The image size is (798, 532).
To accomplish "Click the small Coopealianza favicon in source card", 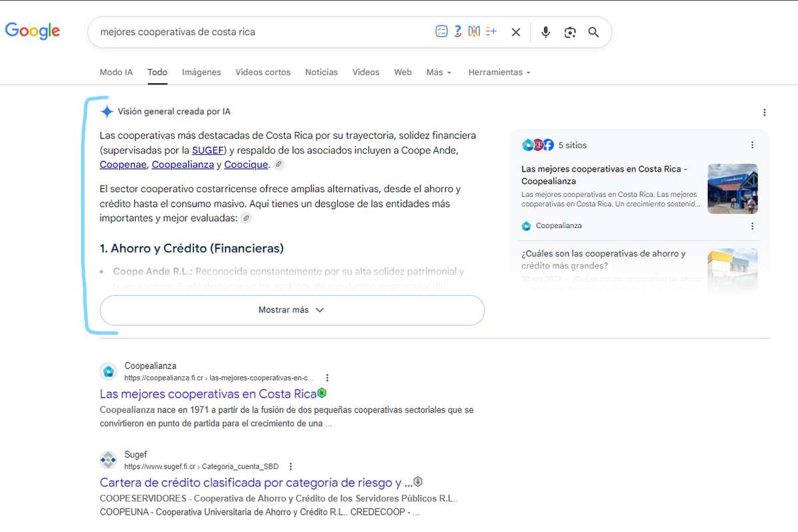I will click(527, 226).
